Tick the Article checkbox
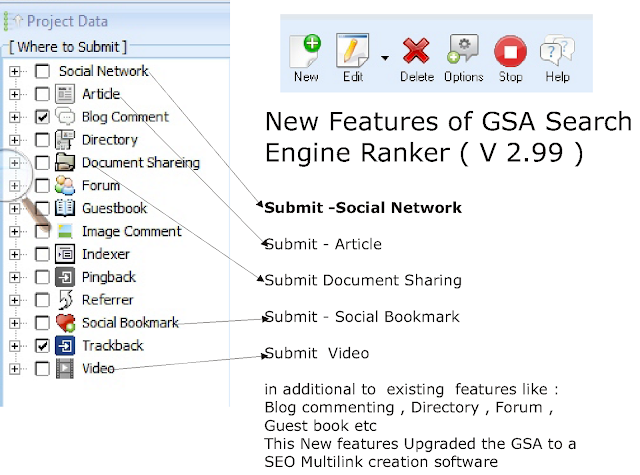Image resolution: width=640 pixels, height=475 pixels. tap(42, 94)
